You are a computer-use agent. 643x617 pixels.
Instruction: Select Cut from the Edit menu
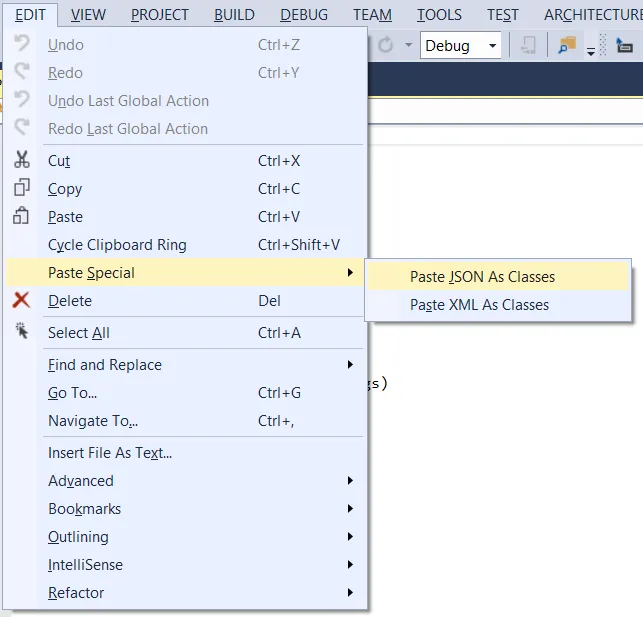pyautogui.click(x=186, y=161)
